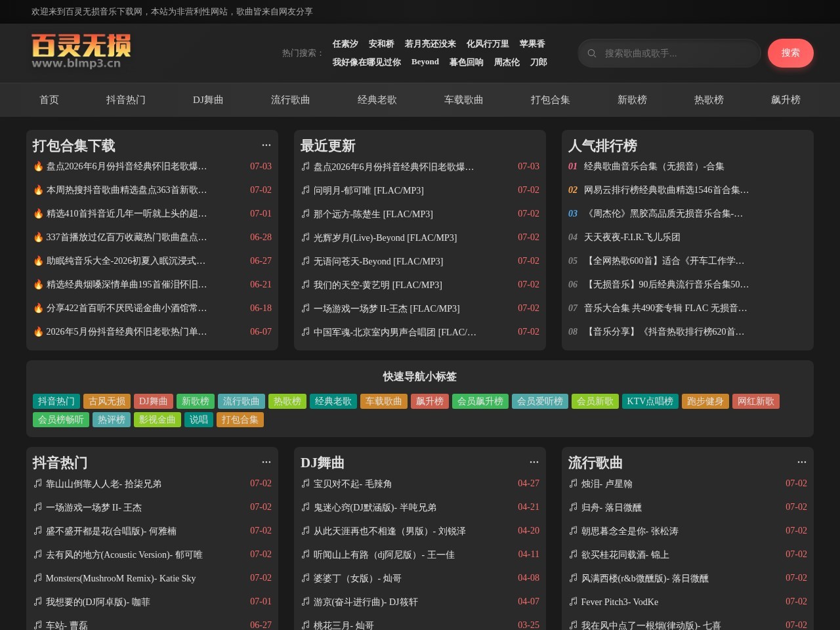
Task: Click music note icon beside 无语问苍天-Beyond
Action: [x=305, y=261]
